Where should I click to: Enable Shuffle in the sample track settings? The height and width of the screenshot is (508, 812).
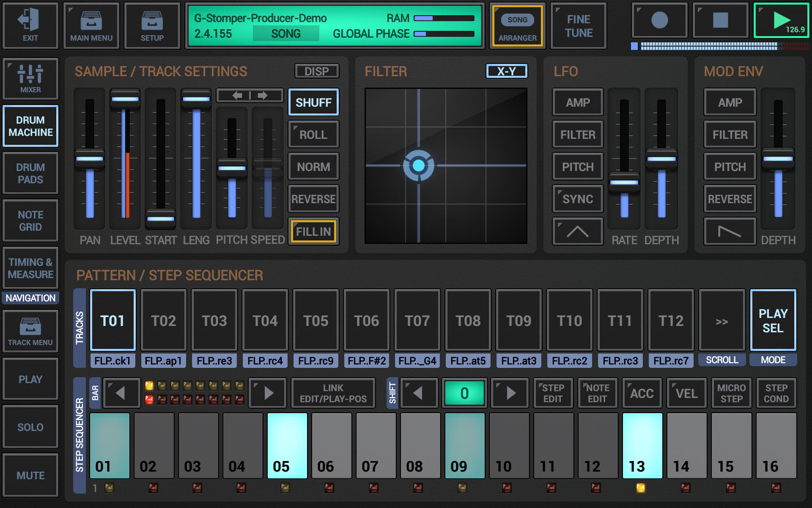coord(313,102)
